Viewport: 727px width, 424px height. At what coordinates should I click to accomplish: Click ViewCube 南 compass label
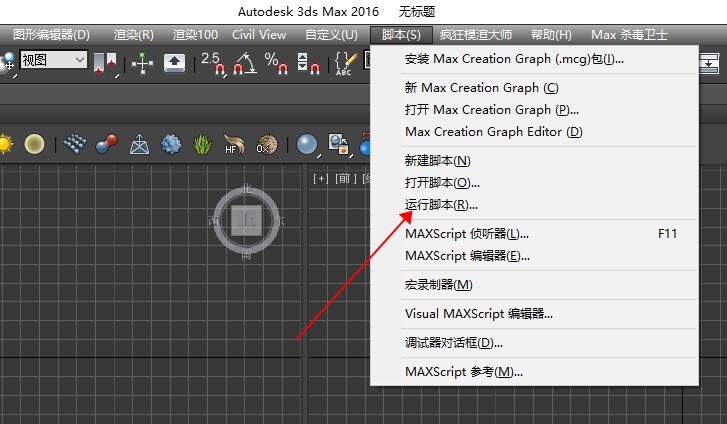(x=246, y=254)
